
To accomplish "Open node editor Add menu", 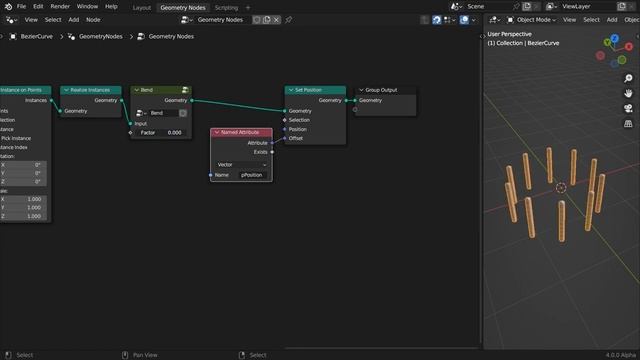I will (73, 20).
